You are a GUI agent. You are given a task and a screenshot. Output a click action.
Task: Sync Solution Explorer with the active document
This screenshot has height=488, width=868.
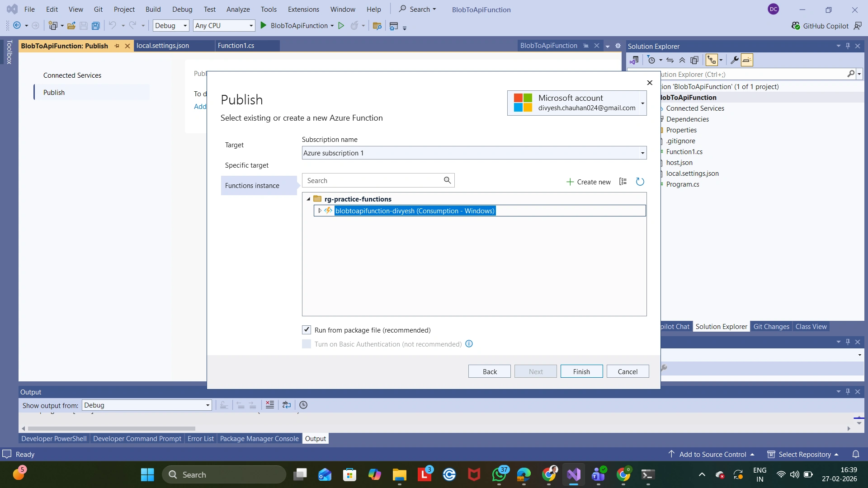click(x=670, y=60)
